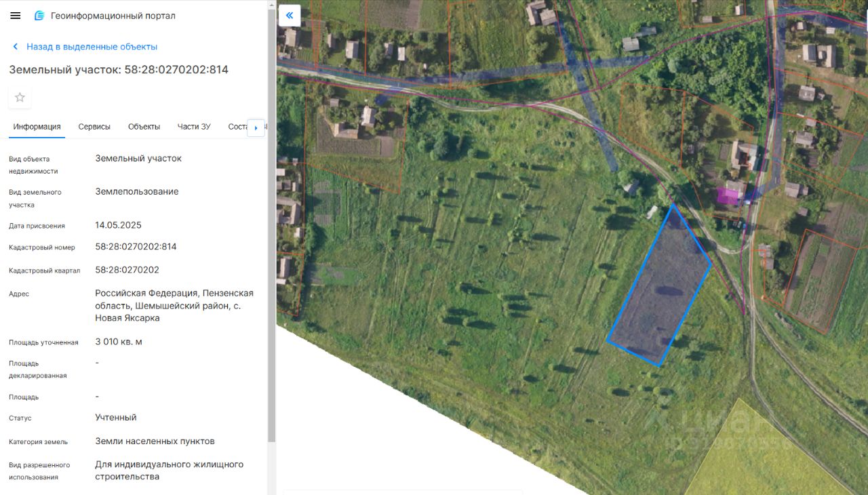Click Кадастровый квартал value 58:28:0270202
This screenshot has height=495, width=868.
pyautogui.click(x=127, y=270)
